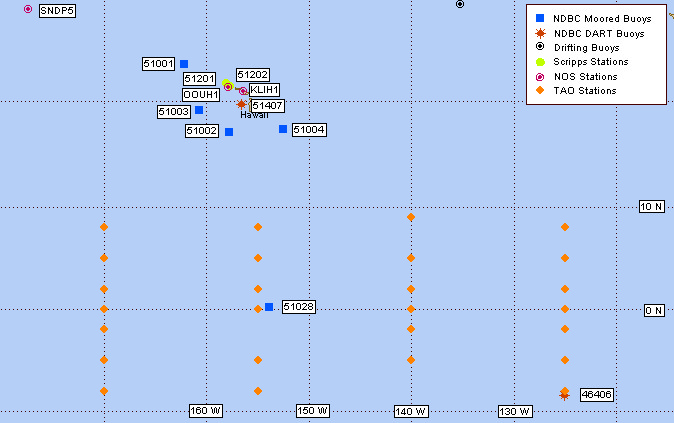The image size is (674, 423).
Task: Click the Scripps green circle in legend
Action: click(540, 62)
